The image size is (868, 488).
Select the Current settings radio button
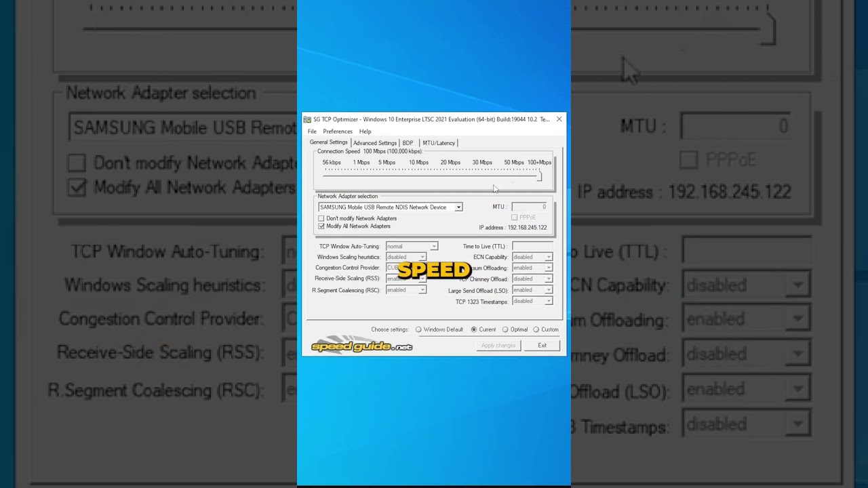tap(474, 329)
